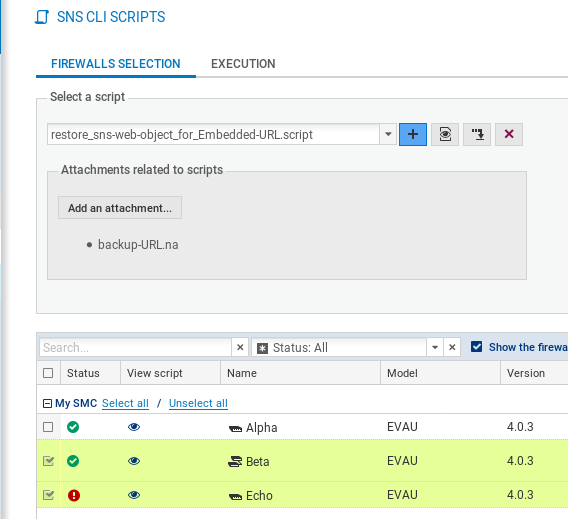Switch to the Execution tab

tap(243, 64)
